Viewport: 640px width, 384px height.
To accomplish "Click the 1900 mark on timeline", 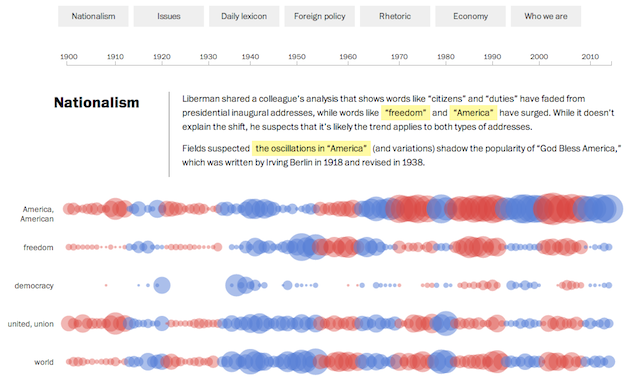I will coord(69,57).
